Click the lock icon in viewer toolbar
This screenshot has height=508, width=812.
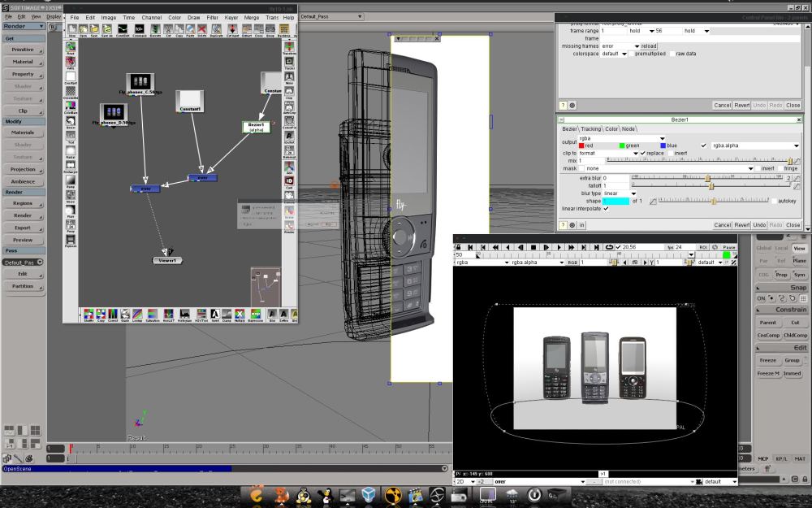click(458, 247)
